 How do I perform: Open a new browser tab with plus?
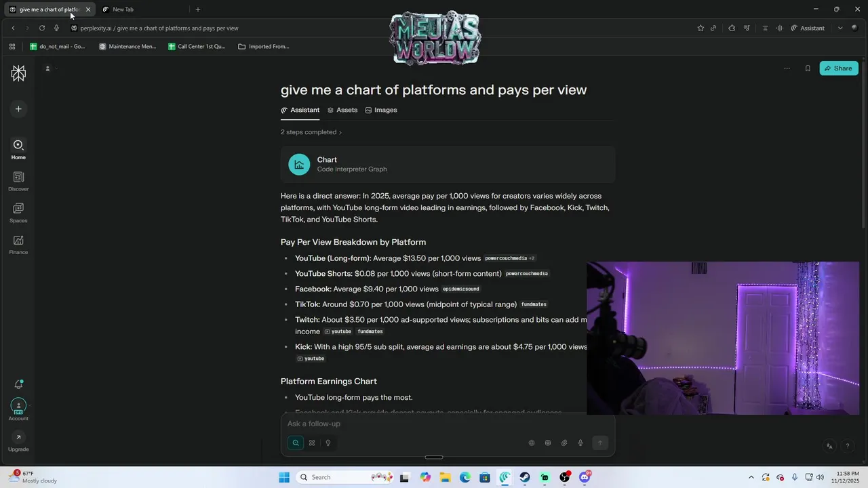coord(198,9)
